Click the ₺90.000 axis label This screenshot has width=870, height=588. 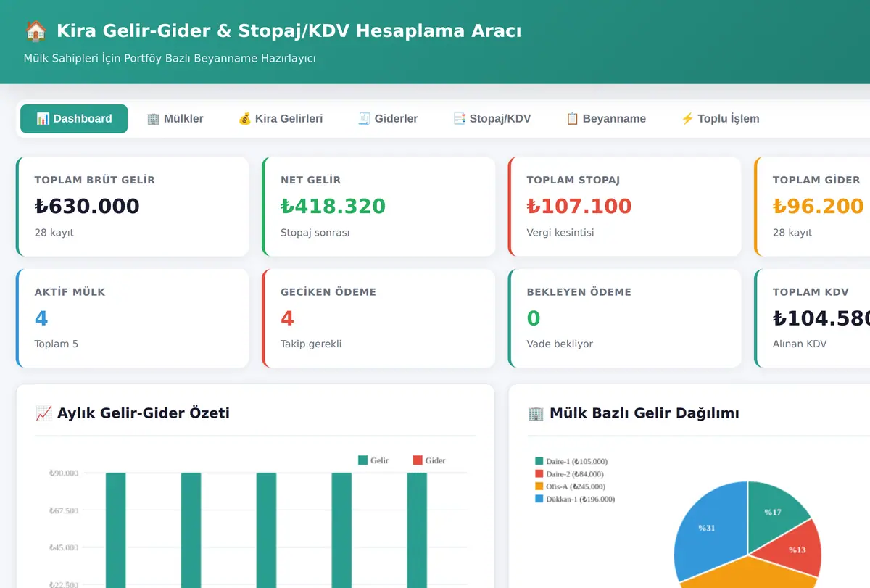click(x=64, y=473)
